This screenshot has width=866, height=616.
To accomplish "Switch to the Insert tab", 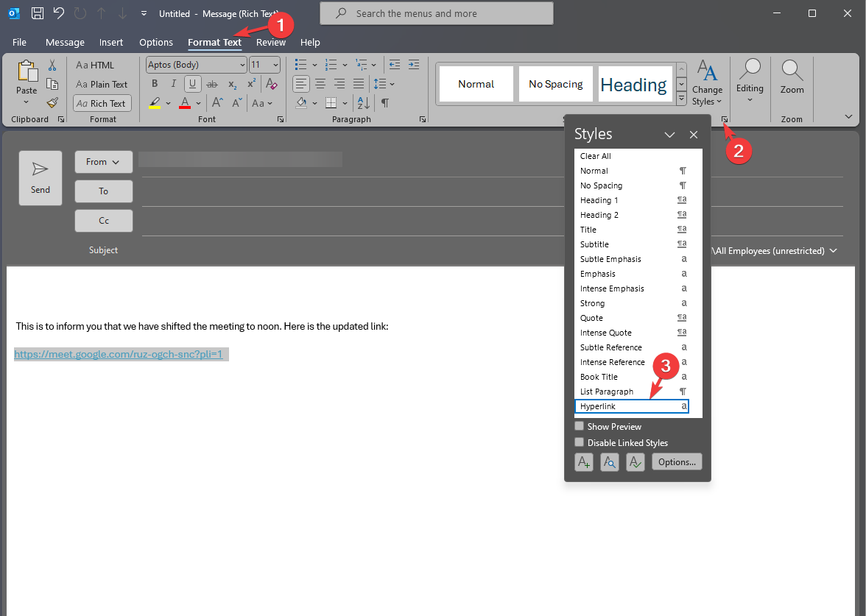I will click(111, 43).
